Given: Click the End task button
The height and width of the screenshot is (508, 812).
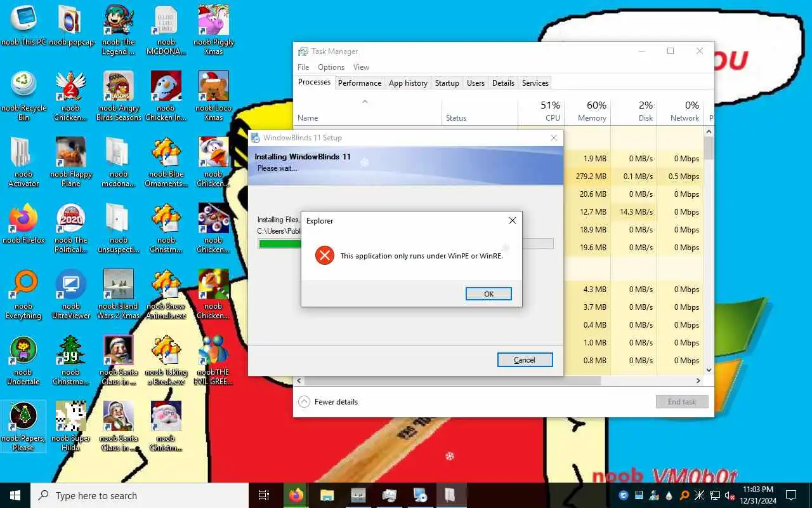Looking at the screenshot, I should point(682,402).
